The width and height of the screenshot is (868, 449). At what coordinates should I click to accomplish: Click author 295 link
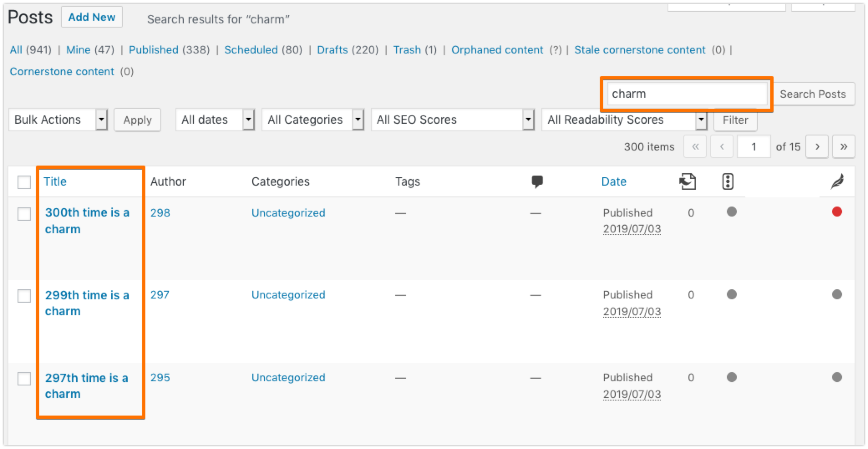pos(160,378)
